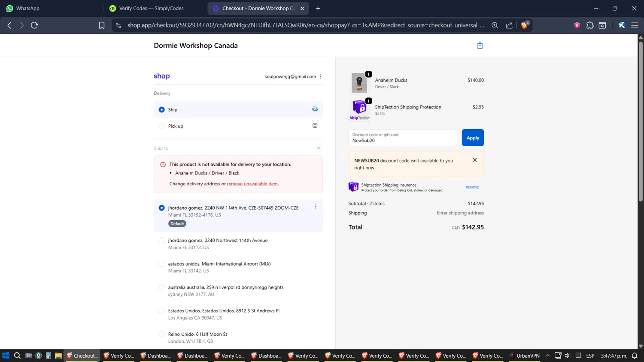Open a new browser tab
The width and height of the screenshot is (644, 362).
point(318,8)
